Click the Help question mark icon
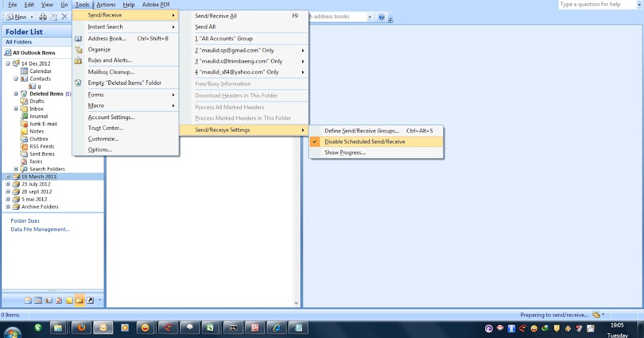This screenshot has width=644, height=338. (x=382, y=17)
